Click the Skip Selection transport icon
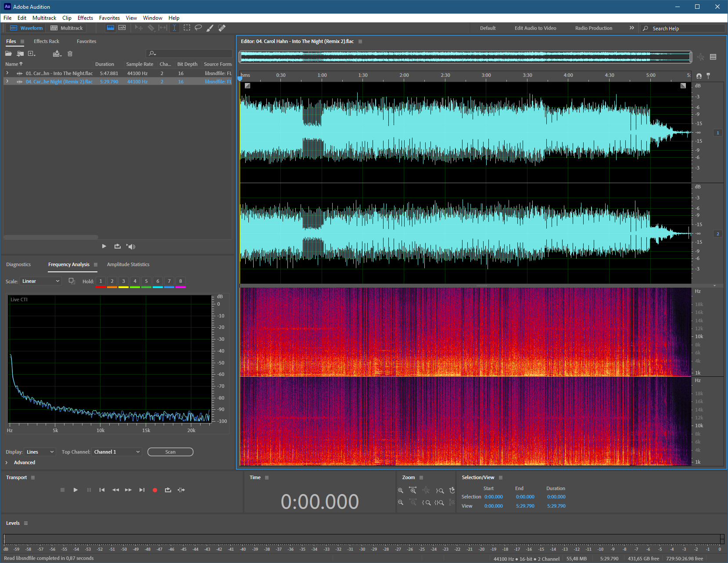 coord(181,490)
